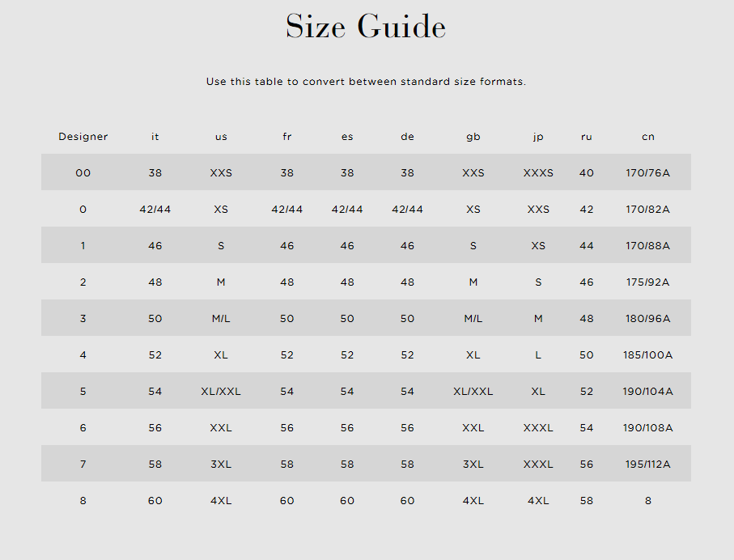Select the 'de' column header
Screen dimensions: 734x560
[407, 137]
